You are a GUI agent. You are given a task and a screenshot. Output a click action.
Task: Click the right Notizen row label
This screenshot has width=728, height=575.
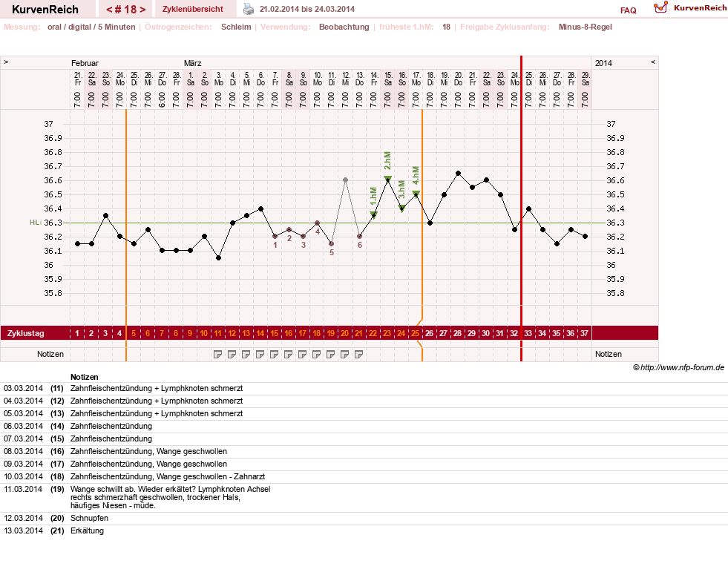[x=609, y=354]
